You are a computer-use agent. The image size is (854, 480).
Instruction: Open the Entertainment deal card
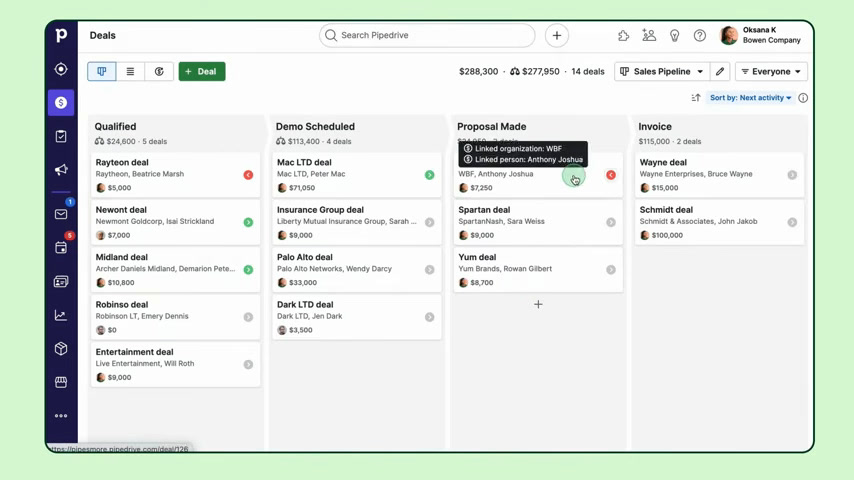(x=175, y=364)
